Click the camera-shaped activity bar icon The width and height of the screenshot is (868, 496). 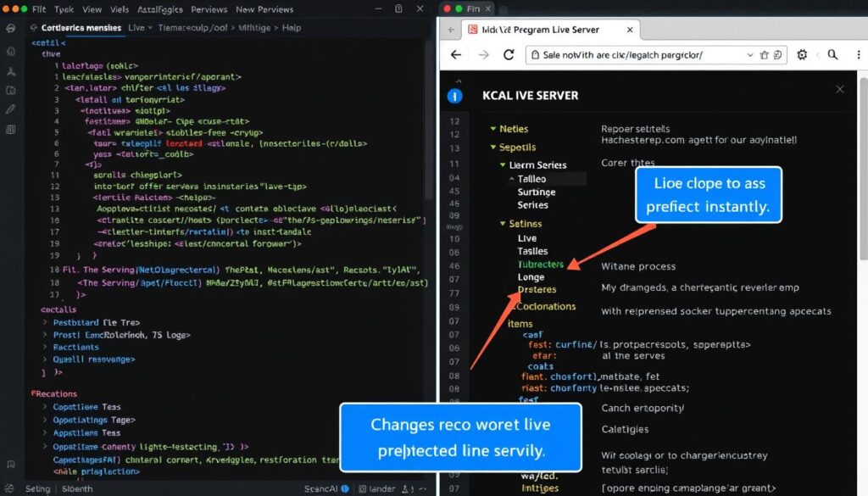(x=10, y=90)
